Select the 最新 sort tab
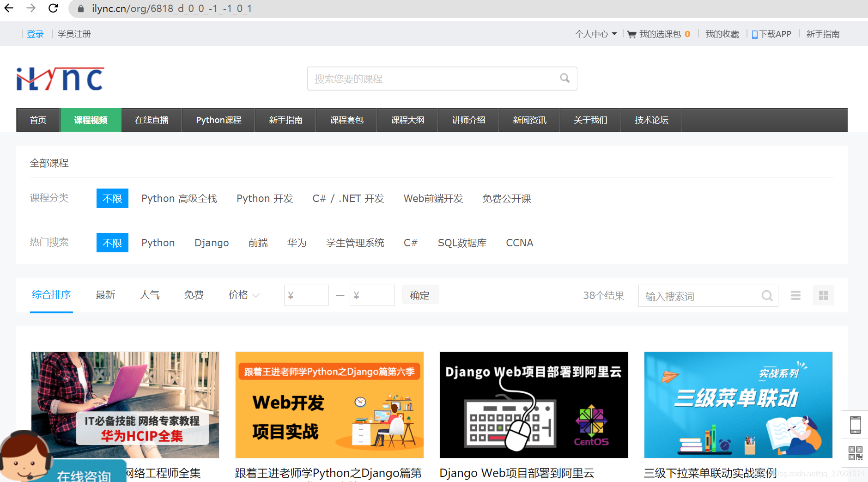868x482 pixels. (105, 295)
